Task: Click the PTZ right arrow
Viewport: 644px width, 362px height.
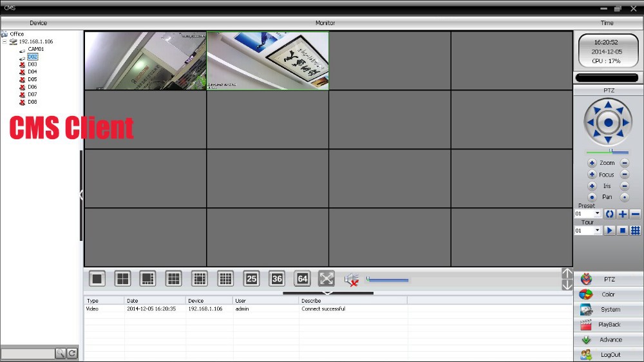Action: click(x=626, y=122)
